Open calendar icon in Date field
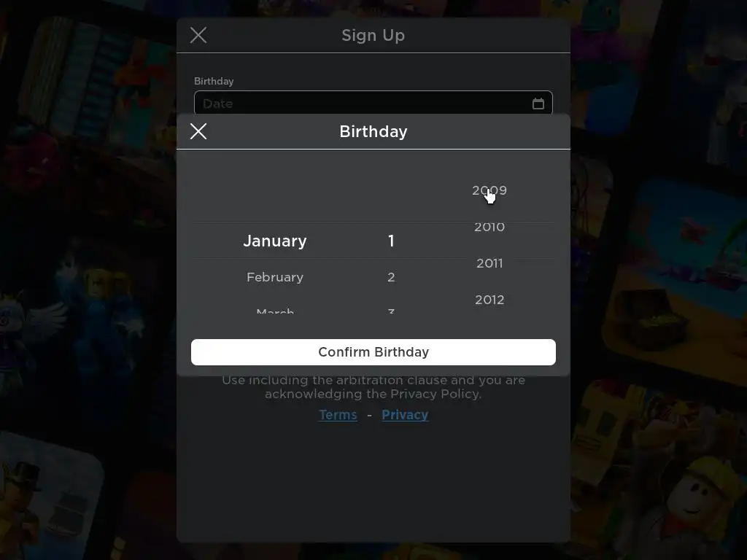Image resolution: width=747 pixels, height=560 pixels. click(x=538, y=104)
